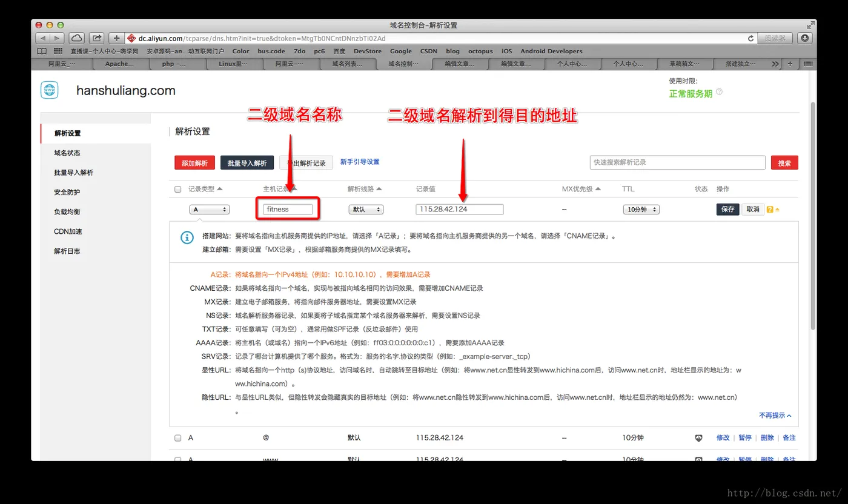Switch to the Apache browser tab
Screen dimensions: 848x504
click(120, 64)
